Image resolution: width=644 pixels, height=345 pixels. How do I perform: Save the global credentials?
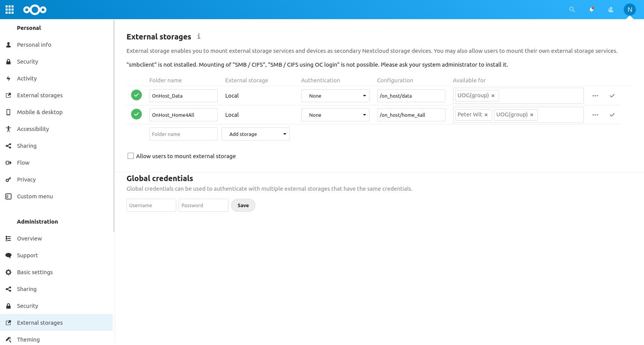[x=243, y=205]
